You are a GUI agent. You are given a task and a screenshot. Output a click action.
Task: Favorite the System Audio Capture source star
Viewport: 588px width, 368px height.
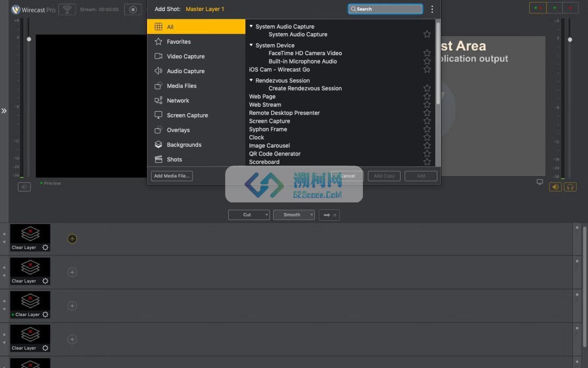pyautogui.click(x=427, y=34)
